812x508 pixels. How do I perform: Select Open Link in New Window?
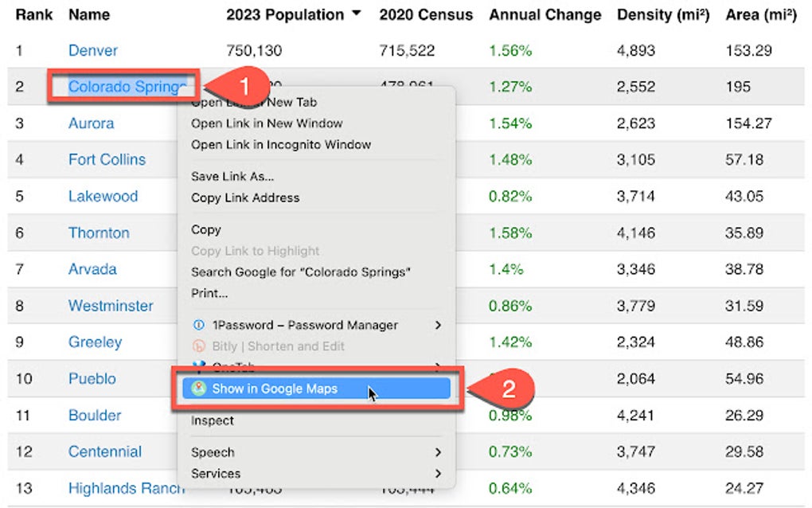(267, 123)
